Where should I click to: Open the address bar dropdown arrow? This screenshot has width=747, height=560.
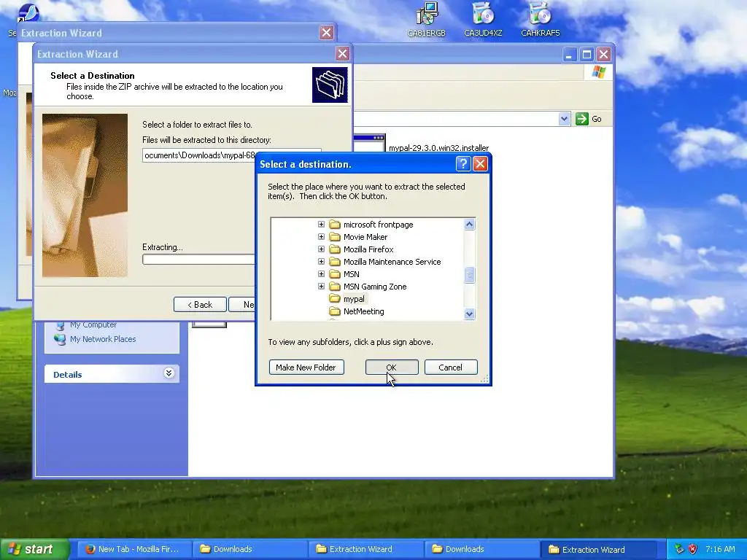coord(564,119)
